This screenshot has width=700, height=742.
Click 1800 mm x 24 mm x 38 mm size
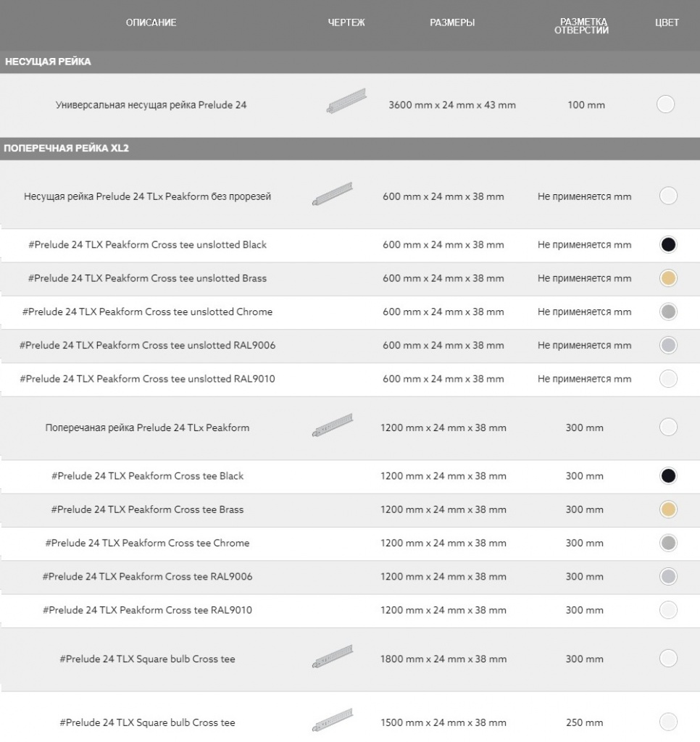pos(443,659)
